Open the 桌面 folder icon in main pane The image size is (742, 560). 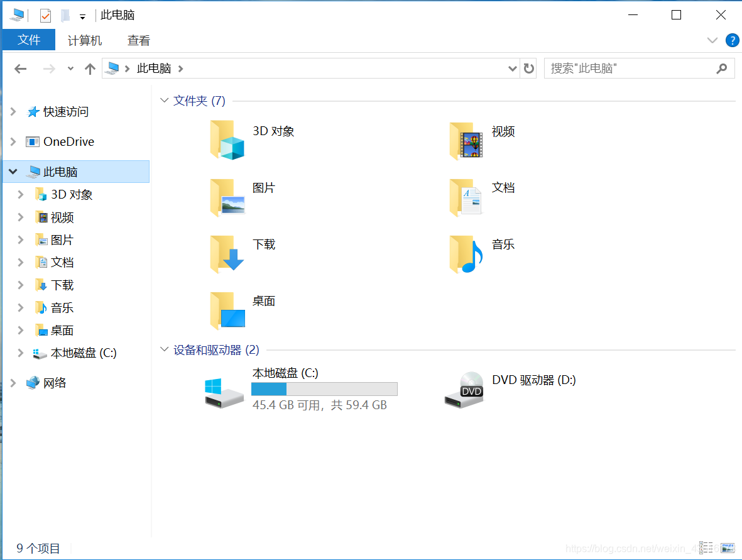pos(227,310)
